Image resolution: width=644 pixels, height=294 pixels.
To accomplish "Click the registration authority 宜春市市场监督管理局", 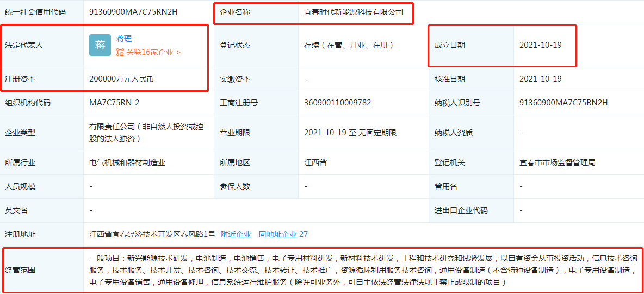I will [x=557, y=162].
